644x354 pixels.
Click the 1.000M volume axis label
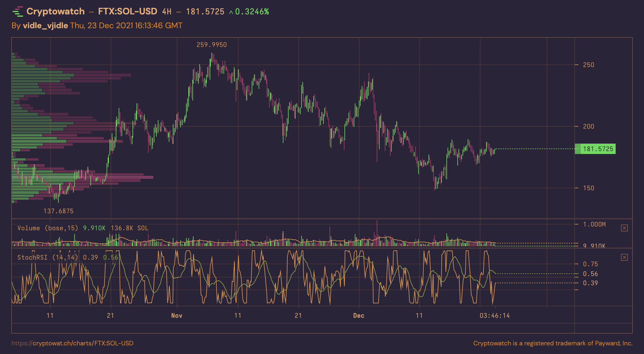coord(594,224)
